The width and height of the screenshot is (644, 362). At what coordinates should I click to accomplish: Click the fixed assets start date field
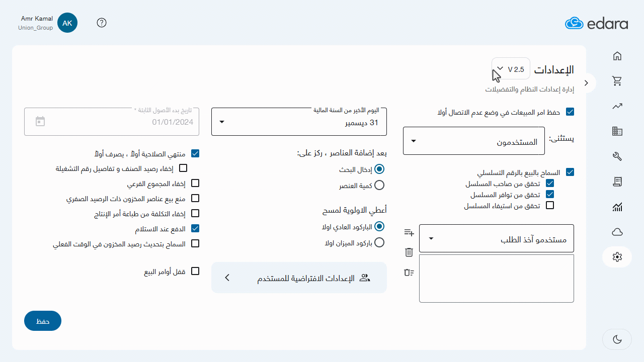point(112,122)
